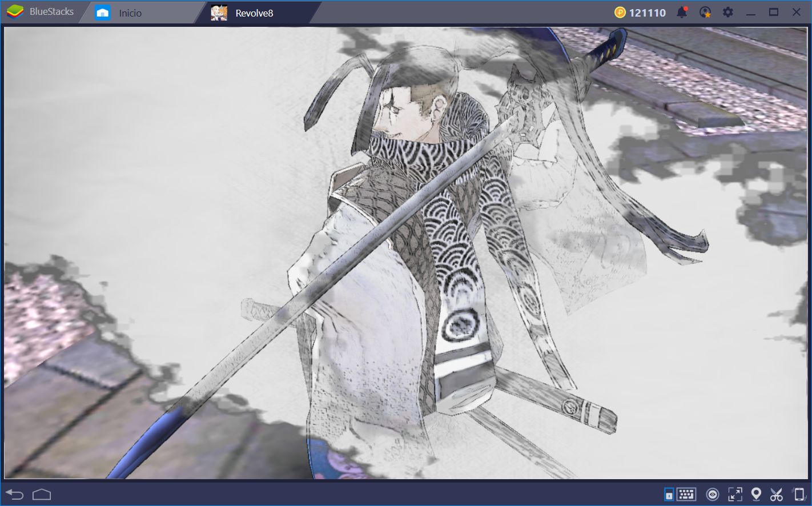Click the BlueStacks logo

(15, 11)
